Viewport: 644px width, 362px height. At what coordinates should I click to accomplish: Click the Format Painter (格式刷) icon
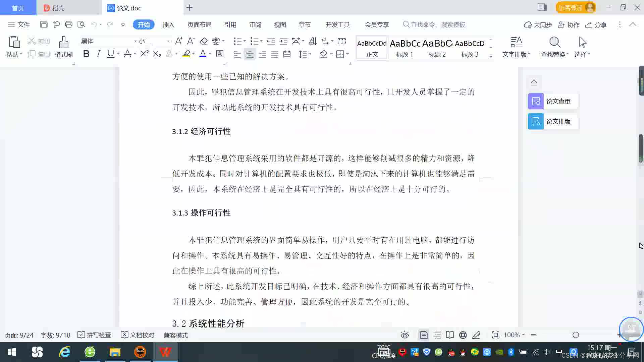pos(63,43)
